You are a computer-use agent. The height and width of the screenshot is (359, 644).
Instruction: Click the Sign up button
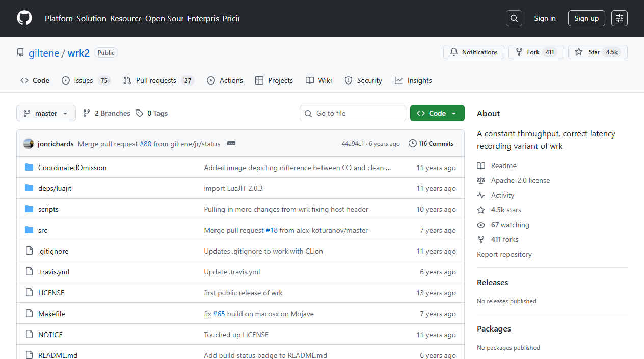pos(586,18)
